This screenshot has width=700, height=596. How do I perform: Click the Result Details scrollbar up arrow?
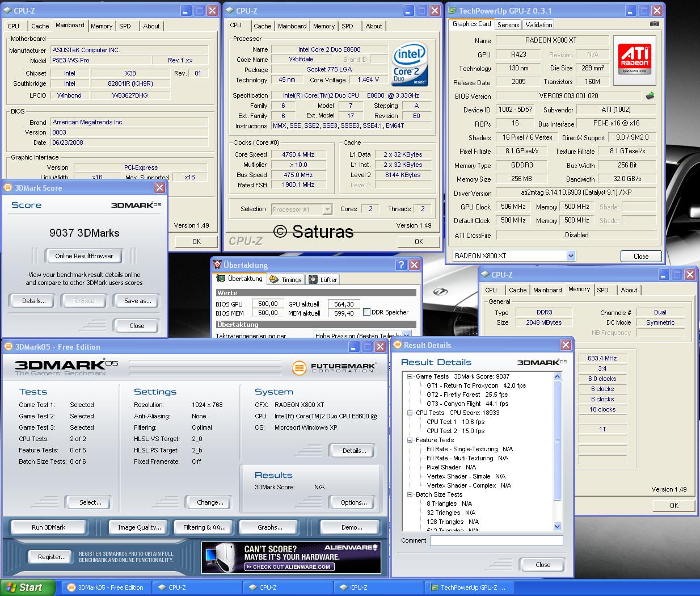[x=557, y=377]
